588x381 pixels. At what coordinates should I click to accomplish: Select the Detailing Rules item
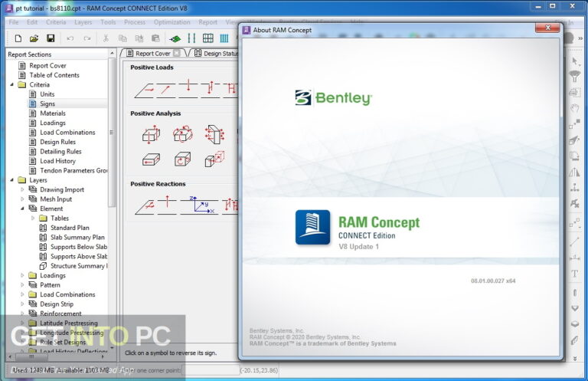[x=60, y=151]
